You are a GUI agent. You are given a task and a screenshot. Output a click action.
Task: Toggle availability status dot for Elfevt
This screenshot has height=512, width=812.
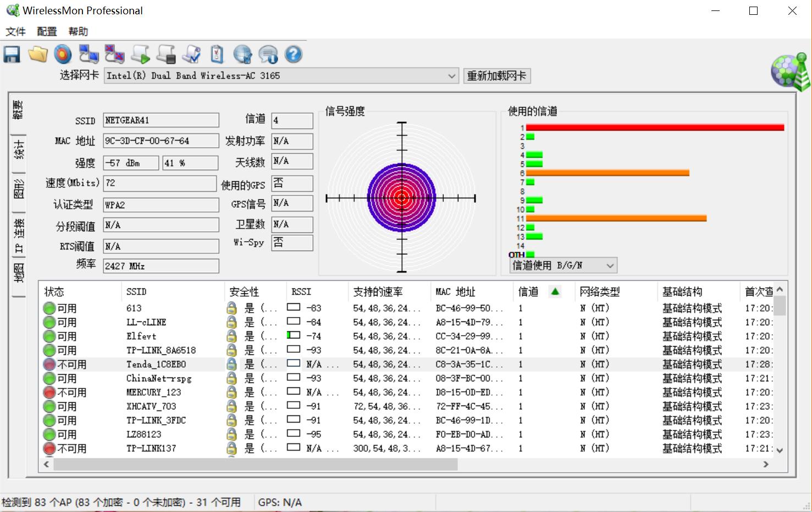50,336
